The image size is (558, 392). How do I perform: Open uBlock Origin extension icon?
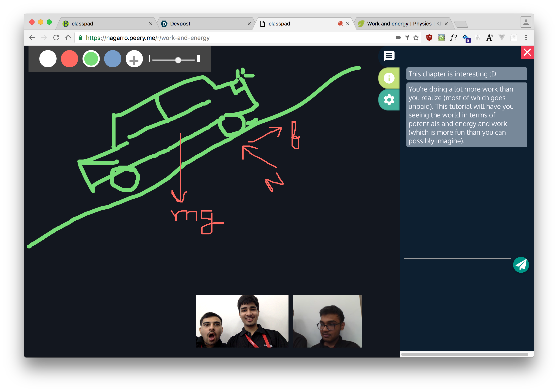tap(429, 38)
